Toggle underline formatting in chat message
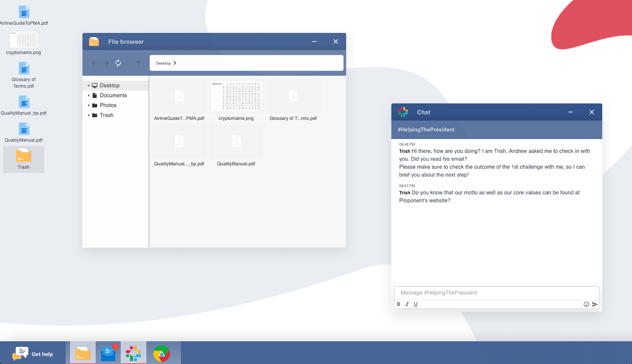Screen dimensions: 632x364 415,304
